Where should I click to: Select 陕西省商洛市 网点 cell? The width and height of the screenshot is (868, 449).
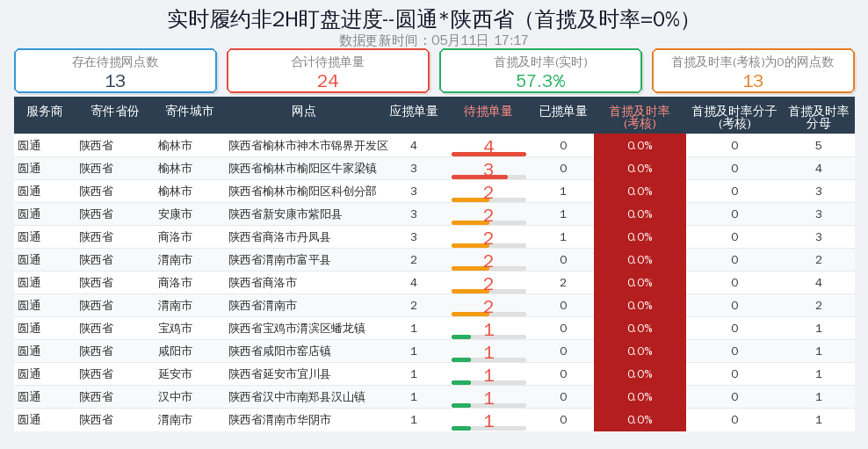click(263, 282)
